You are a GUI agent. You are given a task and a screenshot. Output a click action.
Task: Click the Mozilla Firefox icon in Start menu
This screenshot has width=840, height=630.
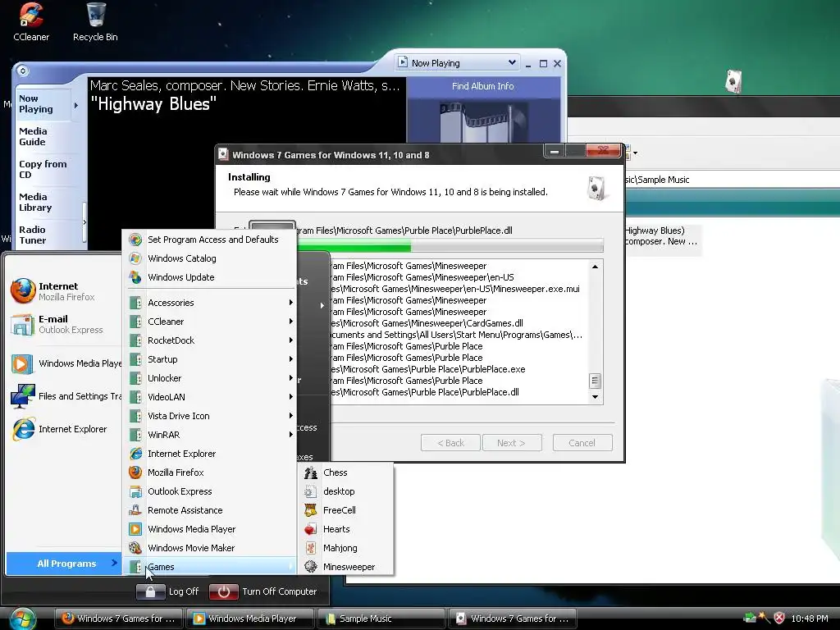pos(23,291)
